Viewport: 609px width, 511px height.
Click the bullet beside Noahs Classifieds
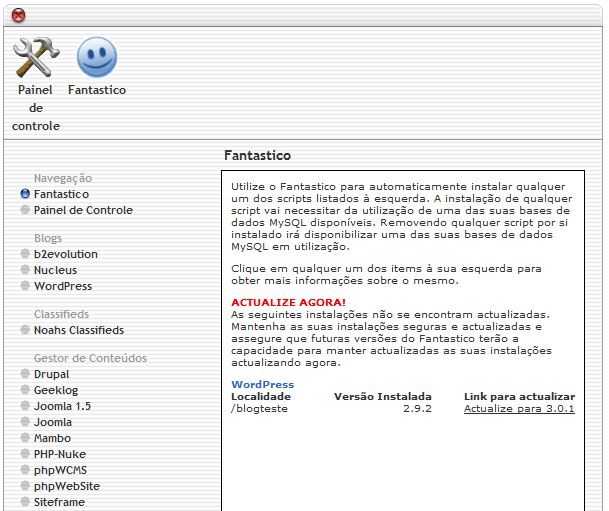tap(25, 330)
